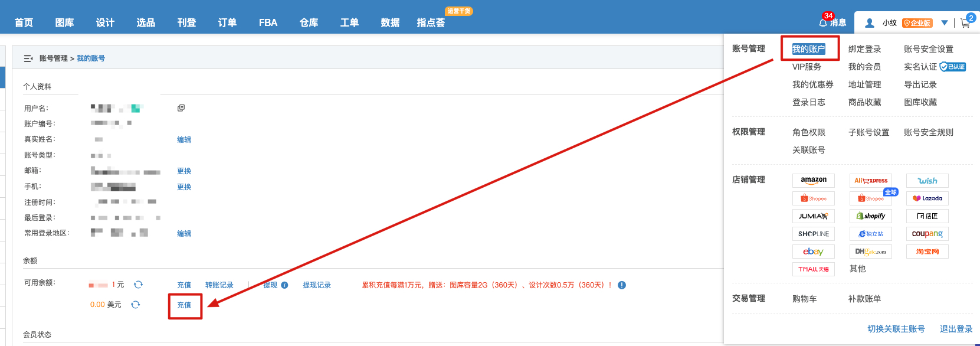Click the 企业版 enterprise badge
The image size is (980, 346).
(x=917, y=23)
